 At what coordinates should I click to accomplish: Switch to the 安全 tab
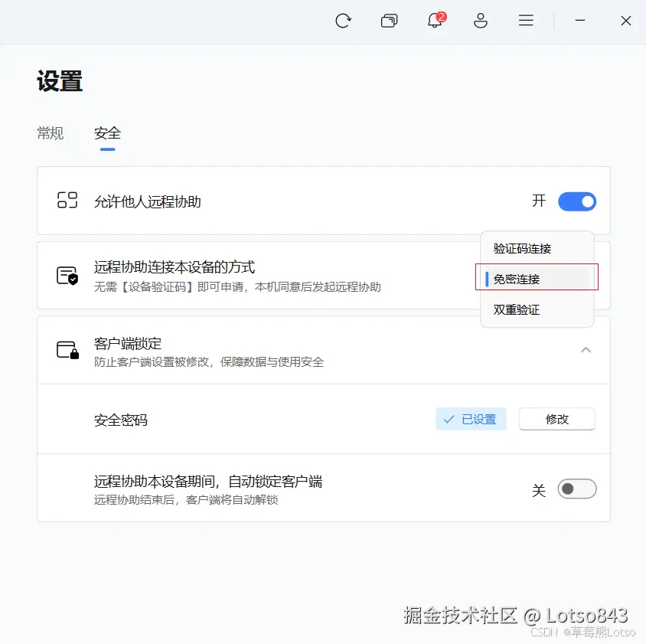coord(107,132)
